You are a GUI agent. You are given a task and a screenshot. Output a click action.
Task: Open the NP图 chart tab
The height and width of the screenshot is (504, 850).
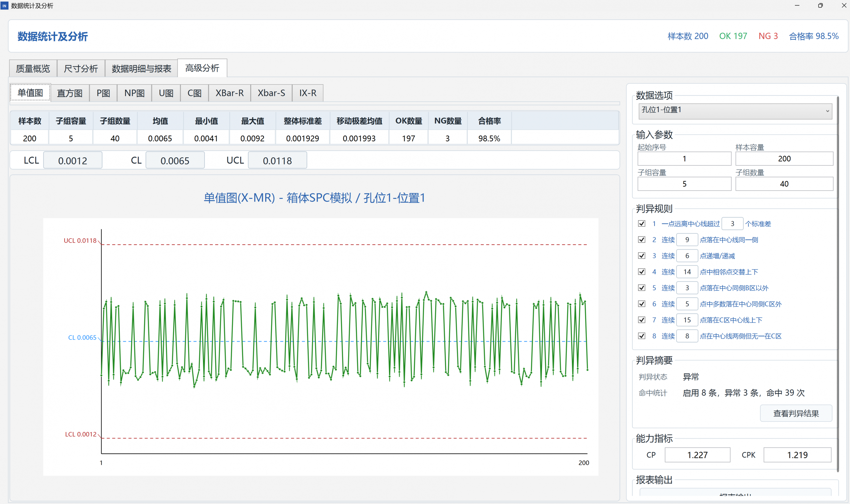[x=135, y=93]
